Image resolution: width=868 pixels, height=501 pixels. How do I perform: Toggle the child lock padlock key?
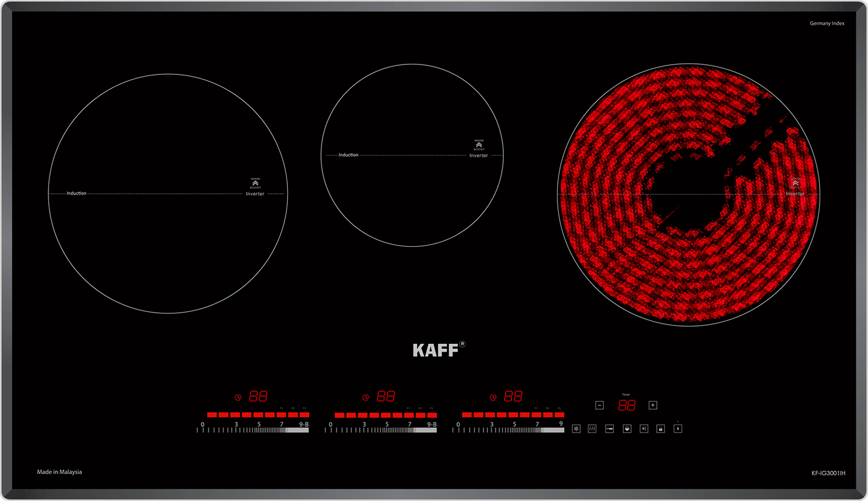pos(661,429)
